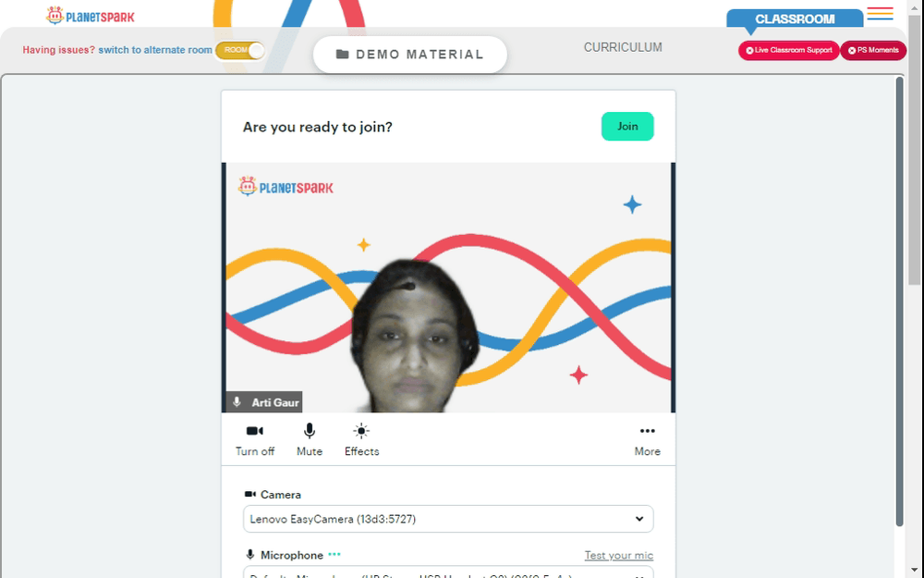Open the DEMO MATERIAL tab
This screenshot has width=924, height=578.
pyautogui.click(x=409, y=55)
